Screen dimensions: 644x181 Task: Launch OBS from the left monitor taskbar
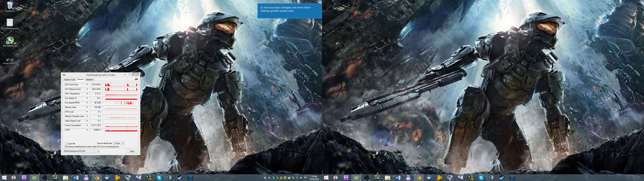point(45,178)
